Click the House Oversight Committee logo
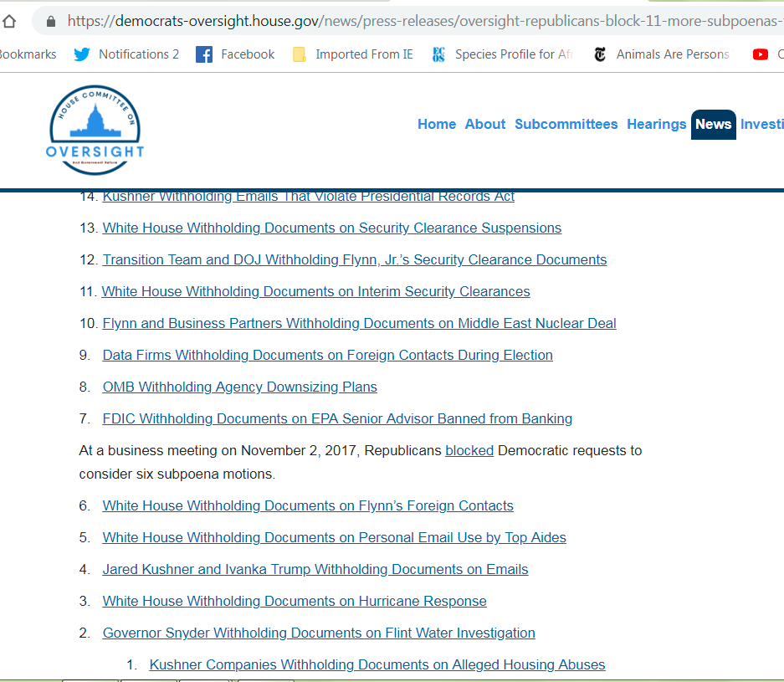Image resolution: width=784 pixels, height=682 pixels. (x=95, y=130)
